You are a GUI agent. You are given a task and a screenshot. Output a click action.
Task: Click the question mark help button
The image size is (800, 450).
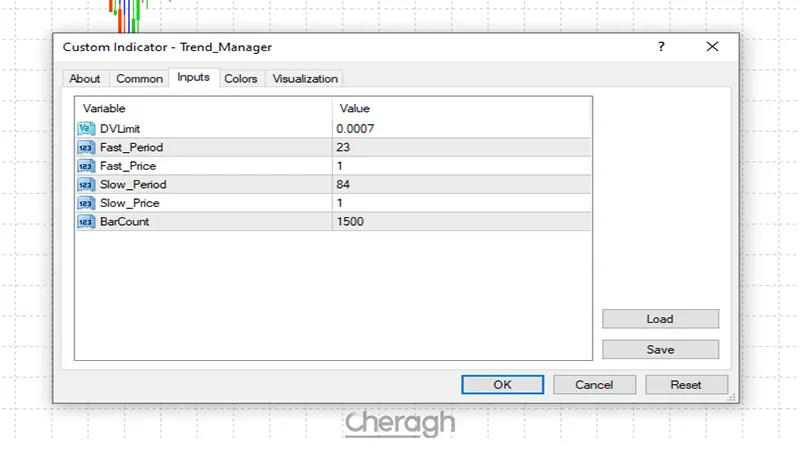(x=661, y=47)
